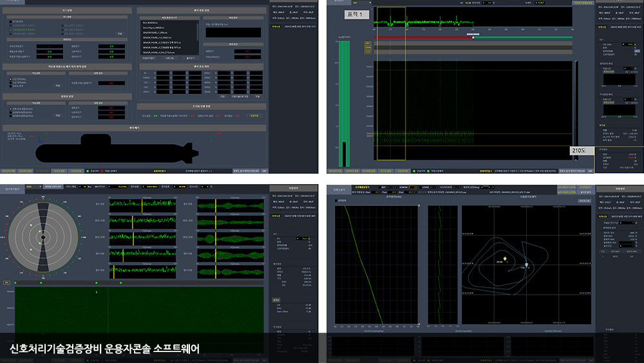Click the leftmost green dot on the IPS marker track
The width and height of the screenshot is (644, 363).
pos(15,283)
